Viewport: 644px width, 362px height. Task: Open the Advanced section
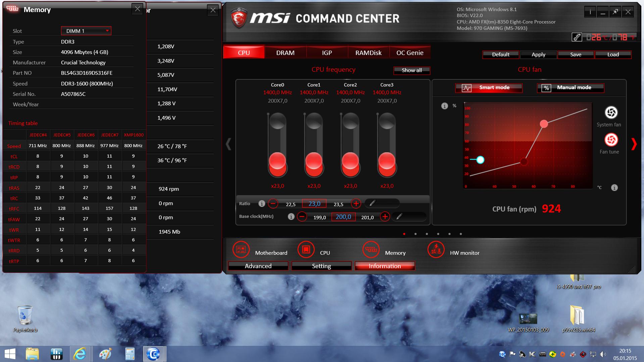click(x=258, y=266)
